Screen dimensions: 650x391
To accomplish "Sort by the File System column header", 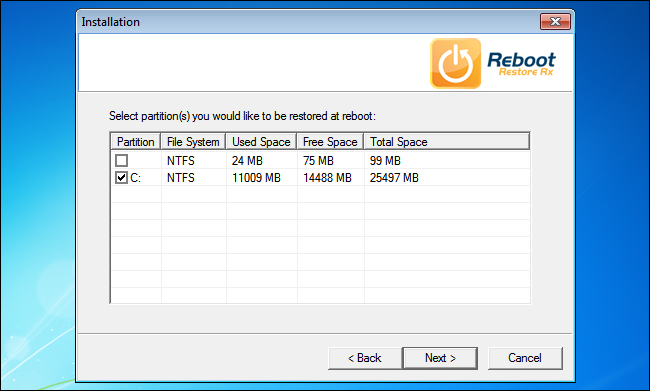I will [x=193, y=142].
